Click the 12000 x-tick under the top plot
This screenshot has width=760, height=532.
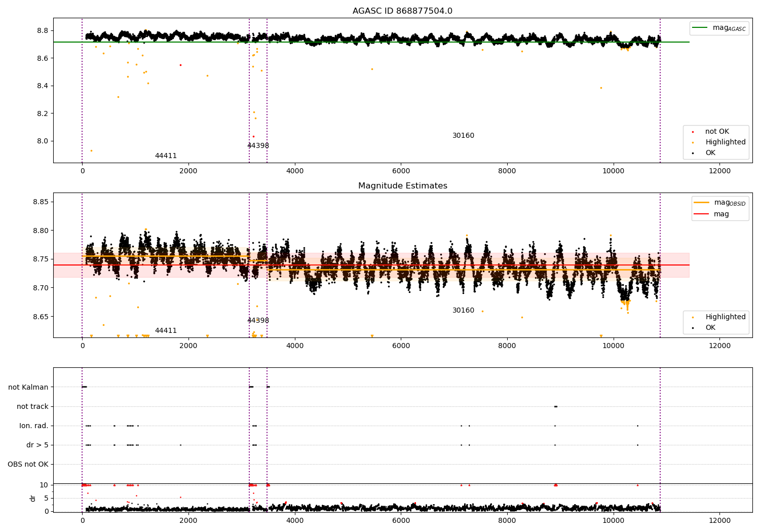tap(719, 171)
